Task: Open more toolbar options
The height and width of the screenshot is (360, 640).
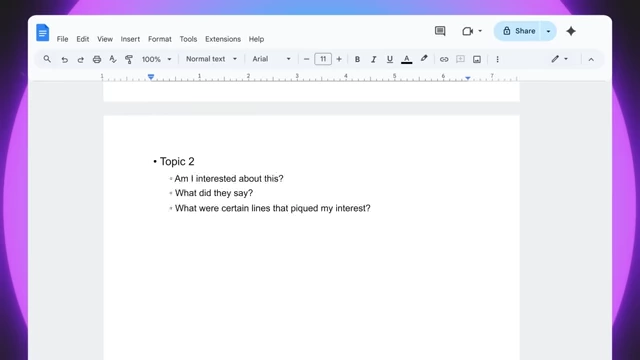Action: [x=497, y=60]
